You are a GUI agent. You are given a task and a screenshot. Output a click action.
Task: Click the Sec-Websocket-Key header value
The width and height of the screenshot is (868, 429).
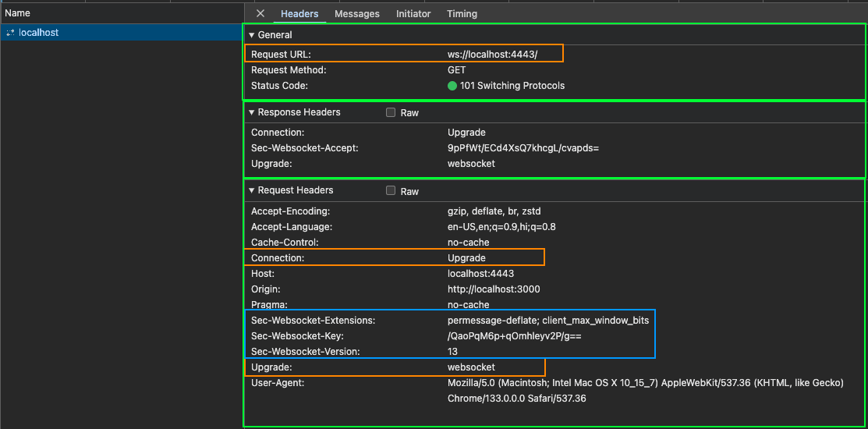514,336
